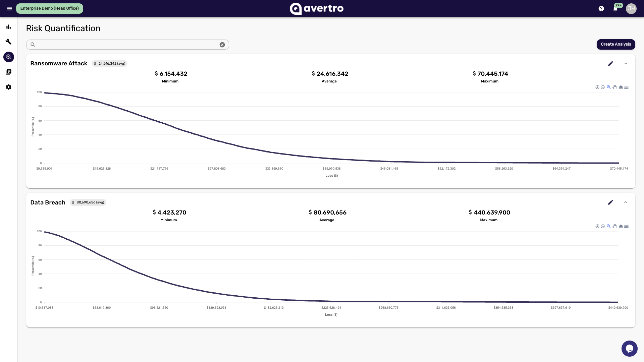The width and height of the screenshot is (644, 362).
Task: Click the $ 80,690,656 average value
Action: [327, 213]
